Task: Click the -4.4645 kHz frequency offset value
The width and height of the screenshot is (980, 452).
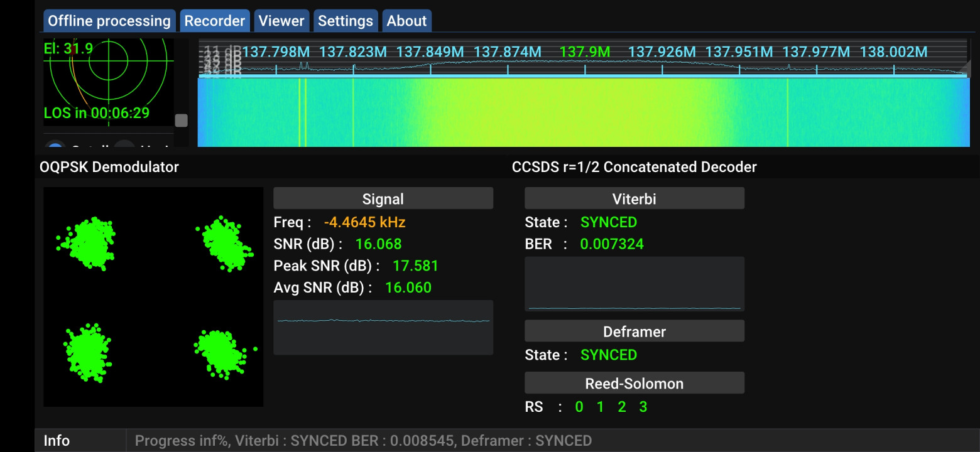Action: 365,222
